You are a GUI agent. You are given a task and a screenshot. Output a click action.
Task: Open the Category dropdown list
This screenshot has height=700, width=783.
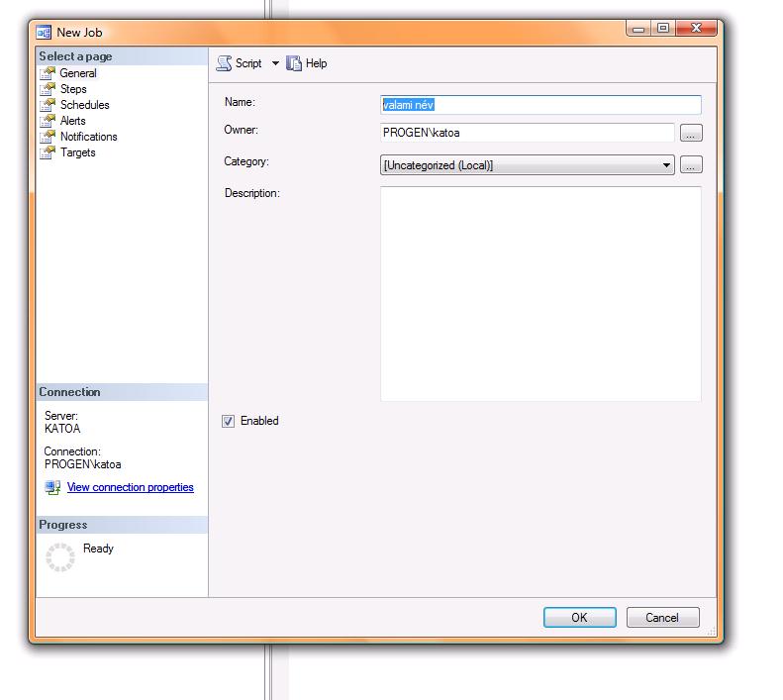coord(528,165)
